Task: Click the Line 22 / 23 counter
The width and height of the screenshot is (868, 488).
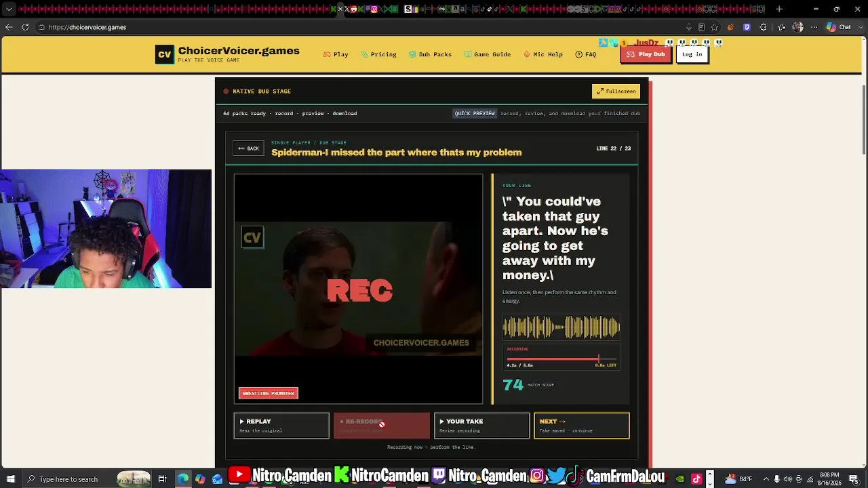Action: [614, 148]
